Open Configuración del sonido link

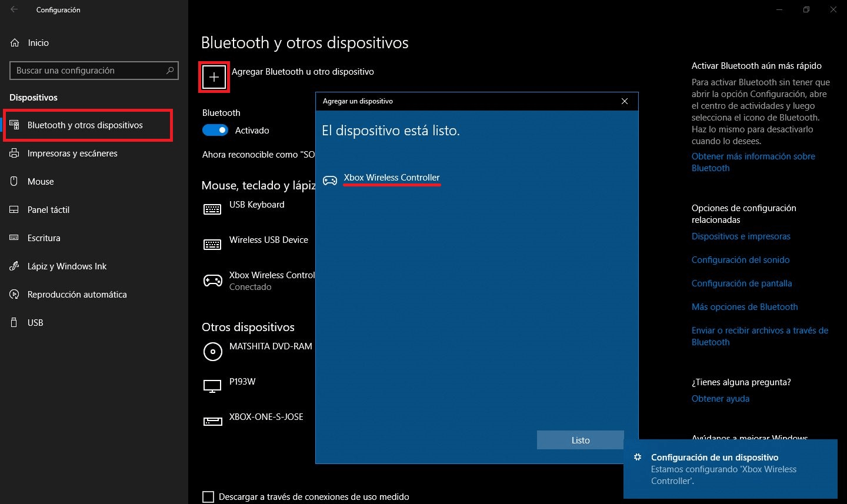[x=741, y=260]
